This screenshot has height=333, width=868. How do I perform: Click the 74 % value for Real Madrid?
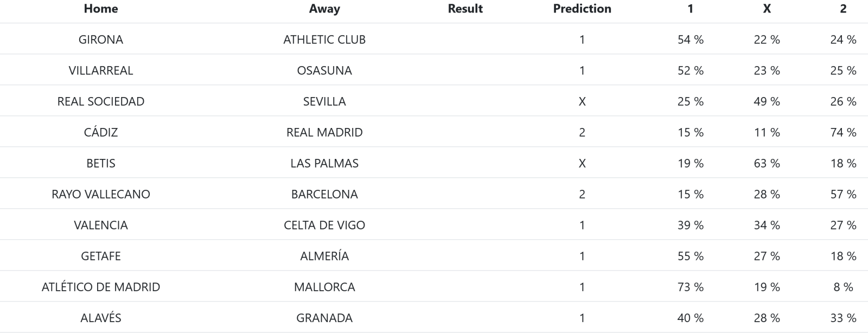click(843, 132)
